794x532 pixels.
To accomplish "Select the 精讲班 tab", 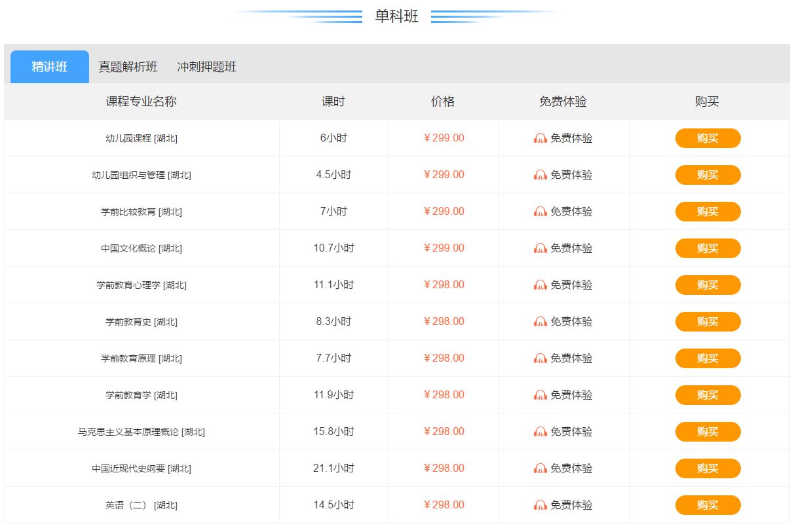I will (x=50, y=67).
